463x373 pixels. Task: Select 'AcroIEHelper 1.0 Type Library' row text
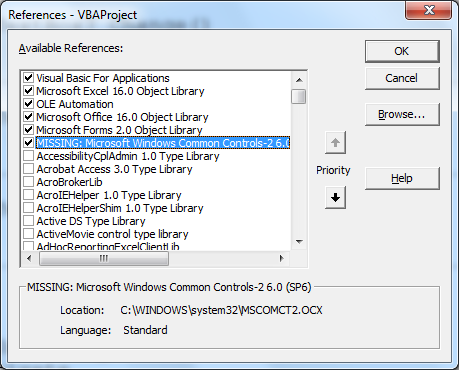pyautogui.click(x=109, y=195)
